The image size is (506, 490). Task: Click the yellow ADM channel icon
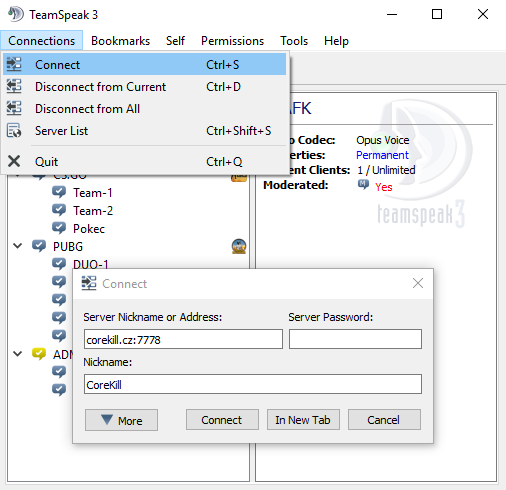[39, 354]
